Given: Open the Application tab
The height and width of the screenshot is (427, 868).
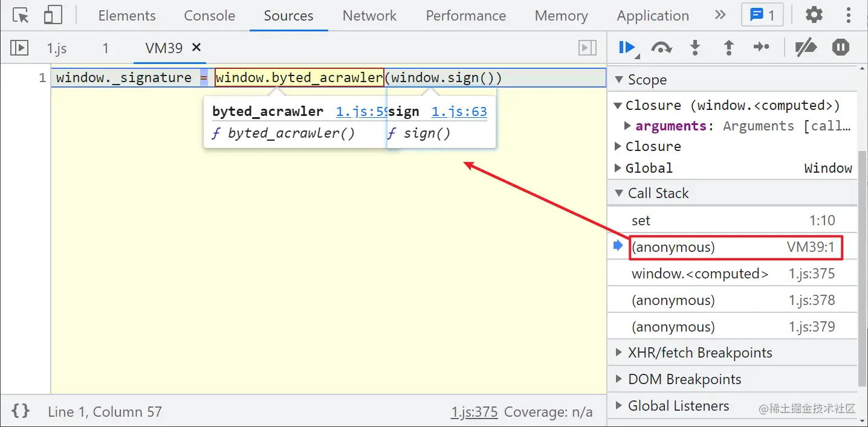Looking at the screenshot, I should pos(653,16).
